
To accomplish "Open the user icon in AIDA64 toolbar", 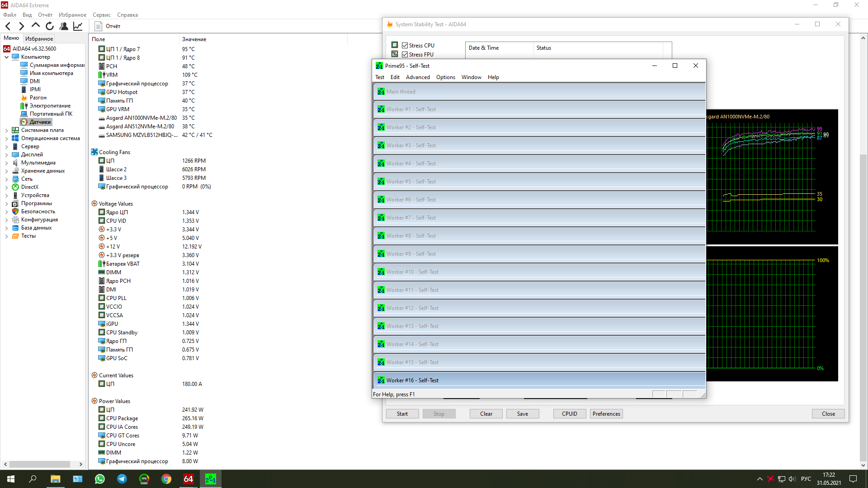I will 64,26.
